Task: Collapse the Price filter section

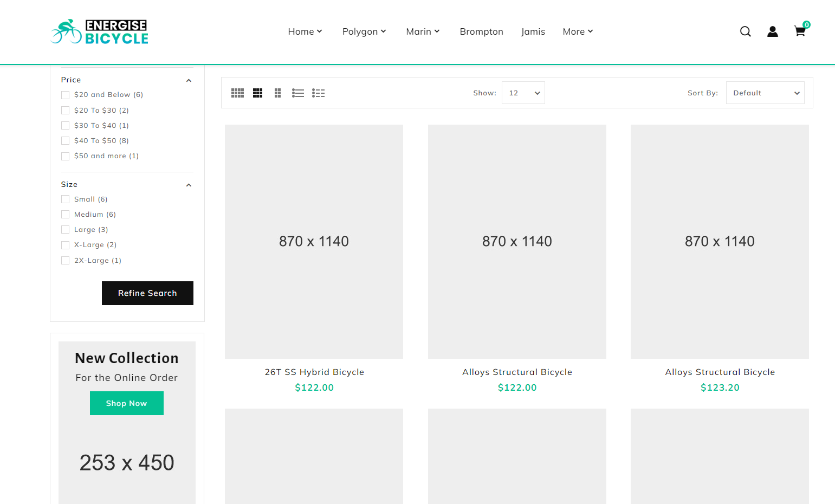Action: 189,81
